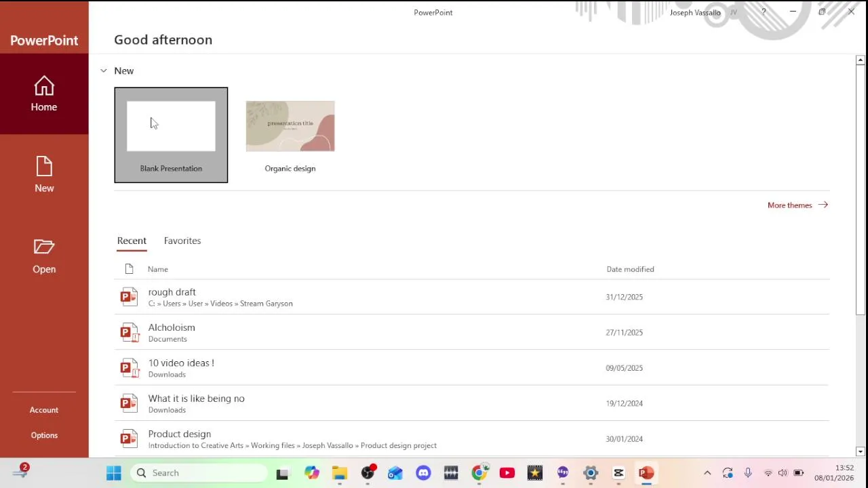Image resolution: width=868 pixels, height=488 pixels.
Task: Go to the Home page in the sidebar
Action: 44,94
